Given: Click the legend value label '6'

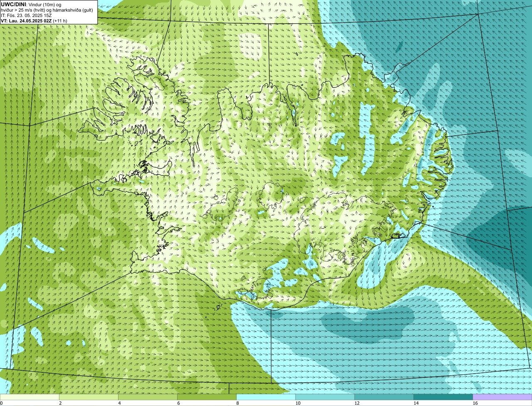Looking at the screenshot, I should click(178, 403).
